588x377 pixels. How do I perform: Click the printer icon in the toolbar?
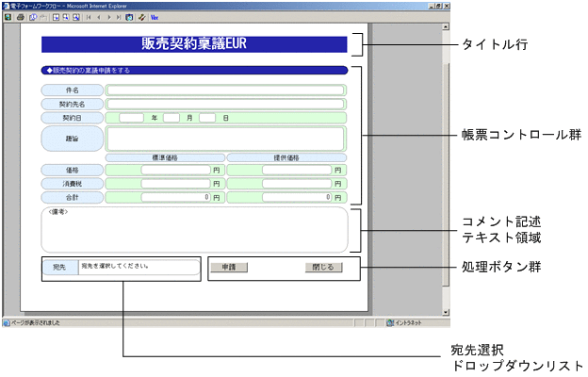tap(21, 17)
